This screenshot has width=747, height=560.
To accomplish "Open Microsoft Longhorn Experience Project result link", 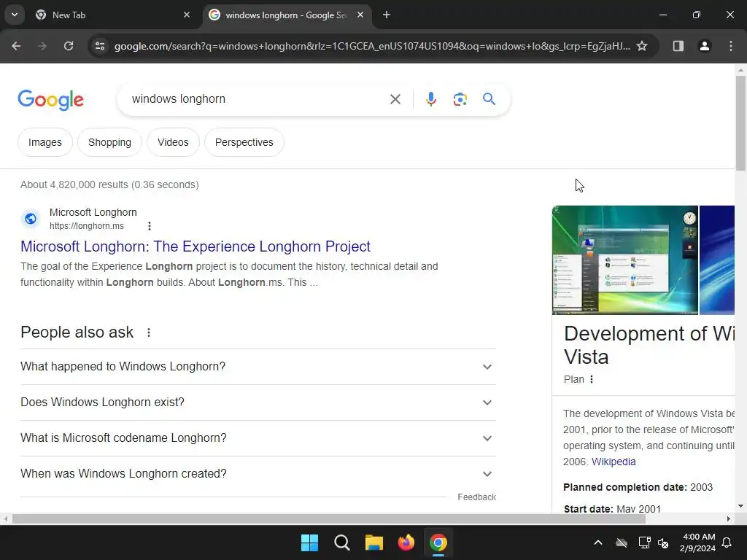I will [x=196, y=246].
